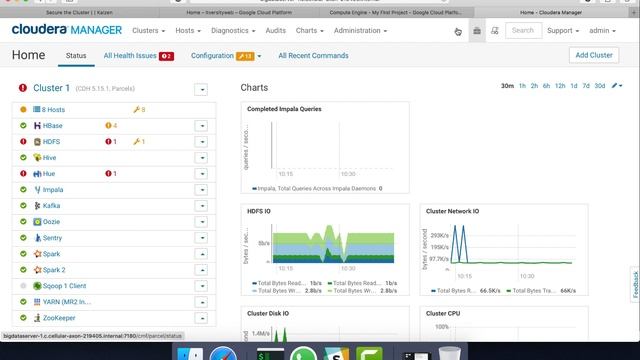Screen dimensions: 640x360
Task: Expand Cluster 1 actions dropdown
Action: [201, 89]
